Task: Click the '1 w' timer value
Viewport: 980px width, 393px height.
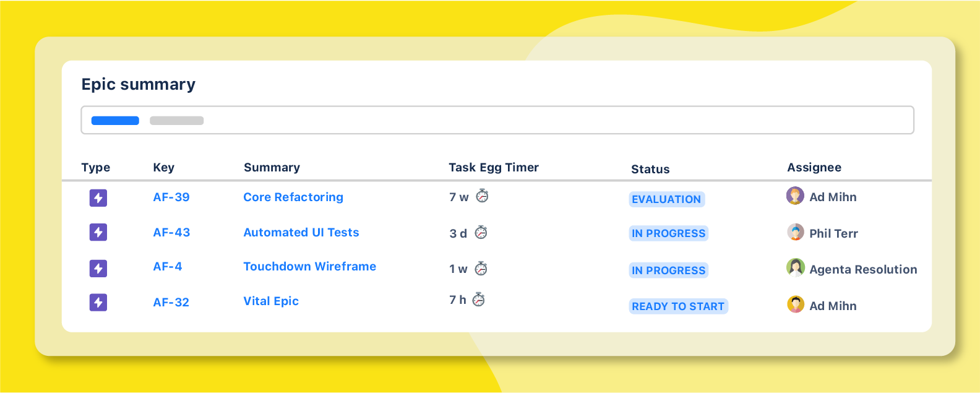Action: coord(458,269)
